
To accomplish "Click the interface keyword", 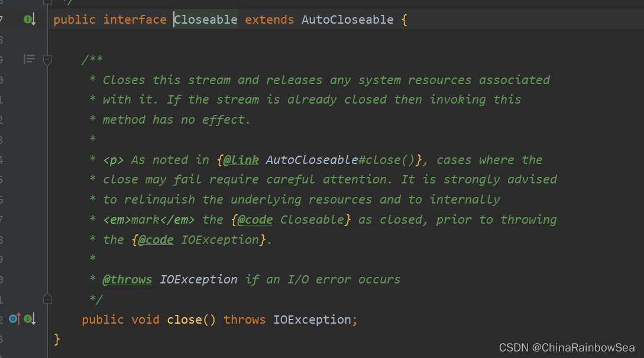I will pyautogui.click(x=134, y=20).
